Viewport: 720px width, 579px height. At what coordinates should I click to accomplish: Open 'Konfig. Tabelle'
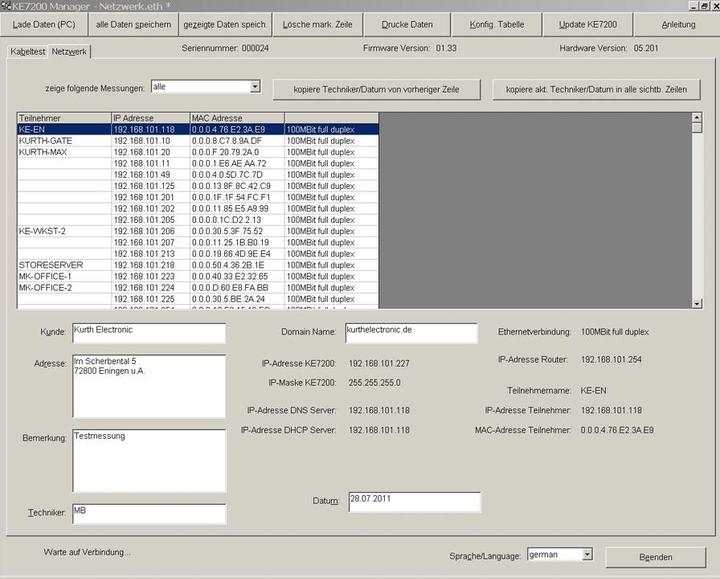click(x=497, y=25)
